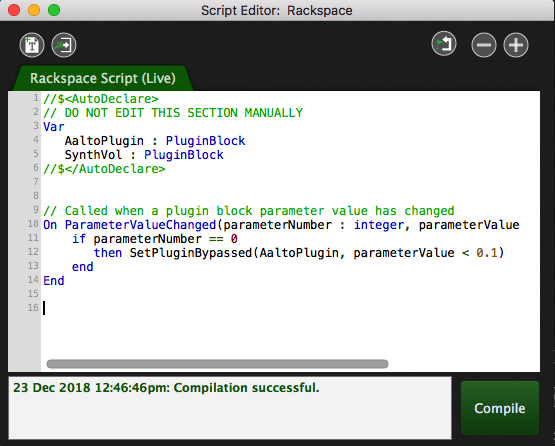555x446 pixels.
Task: Click the 'Called when a plugin block' comment
Action: coord(248,211)
